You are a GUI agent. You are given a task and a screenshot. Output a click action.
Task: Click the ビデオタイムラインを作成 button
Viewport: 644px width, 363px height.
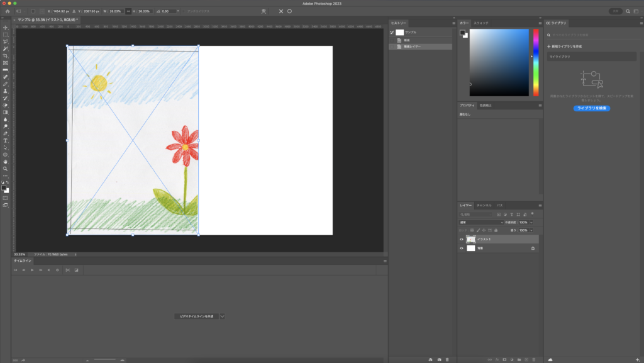pos(197,316)
